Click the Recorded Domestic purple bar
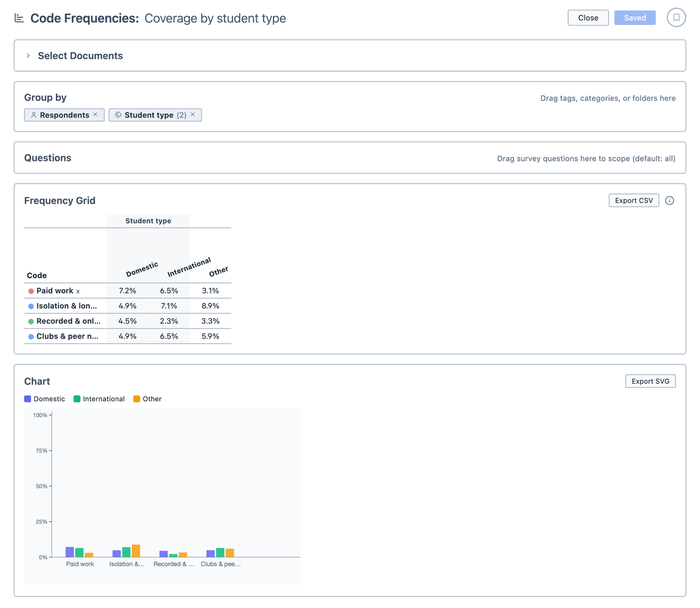The height and width of the screenshot is (608, 700). (x=164, y=554)
